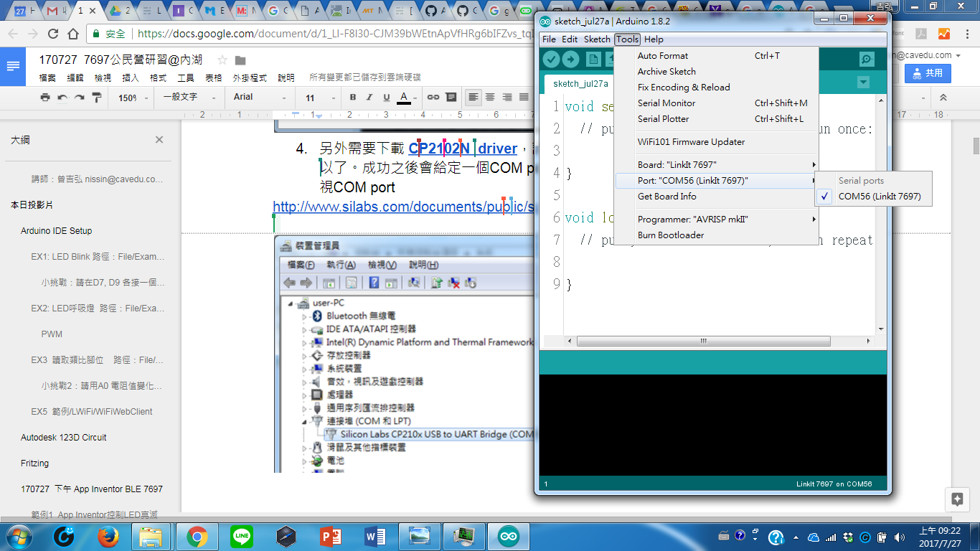Go back in Chrome

click(12, 33)
